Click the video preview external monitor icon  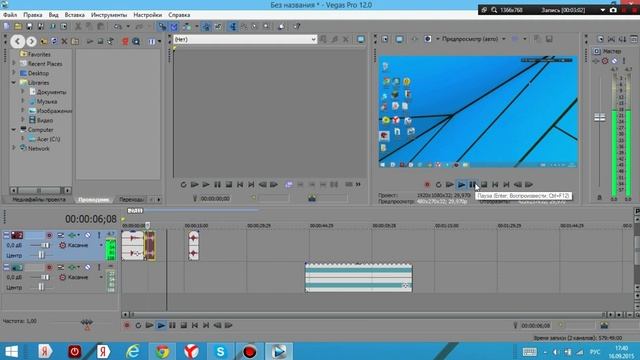[399, 39]
